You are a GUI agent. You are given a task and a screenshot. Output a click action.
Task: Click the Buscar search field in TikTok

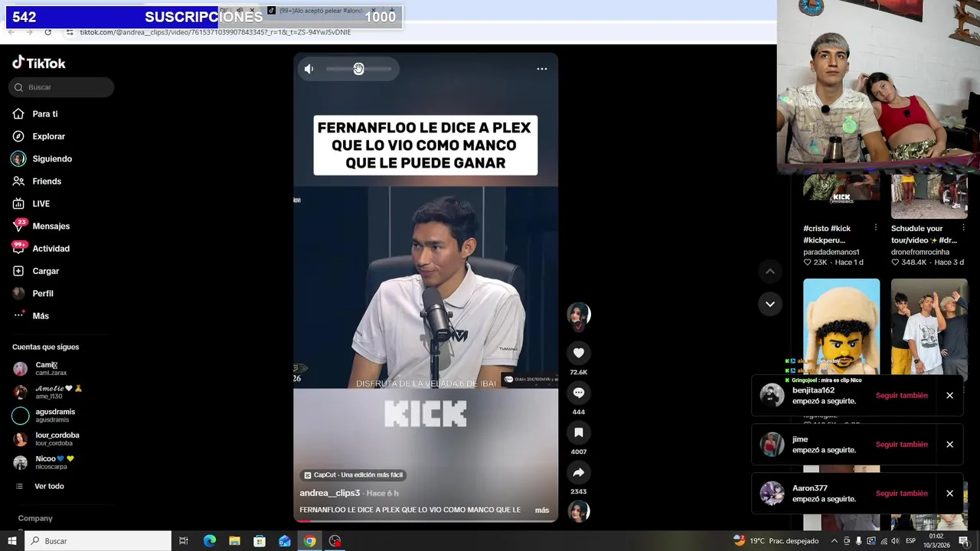coord(61,87)
